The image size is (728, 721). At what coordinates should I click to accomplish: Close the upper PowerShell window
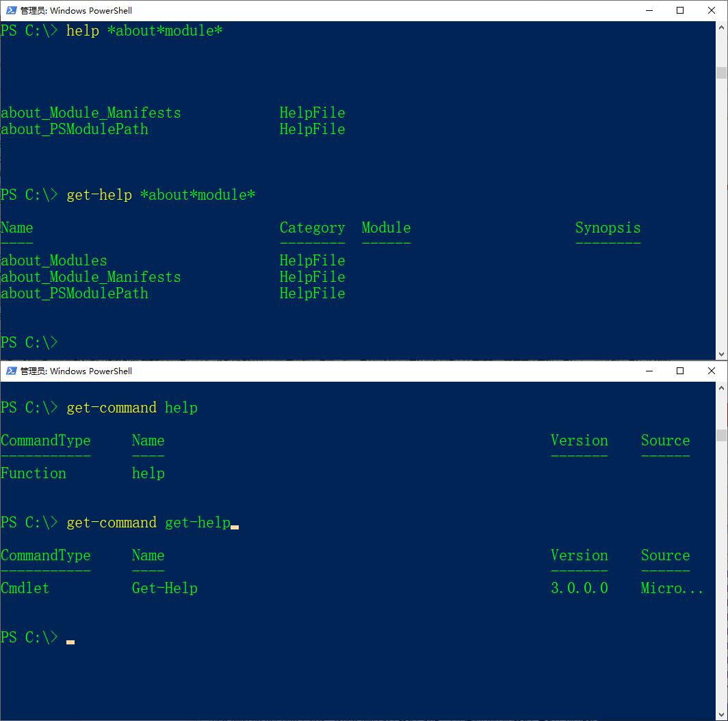712,10
